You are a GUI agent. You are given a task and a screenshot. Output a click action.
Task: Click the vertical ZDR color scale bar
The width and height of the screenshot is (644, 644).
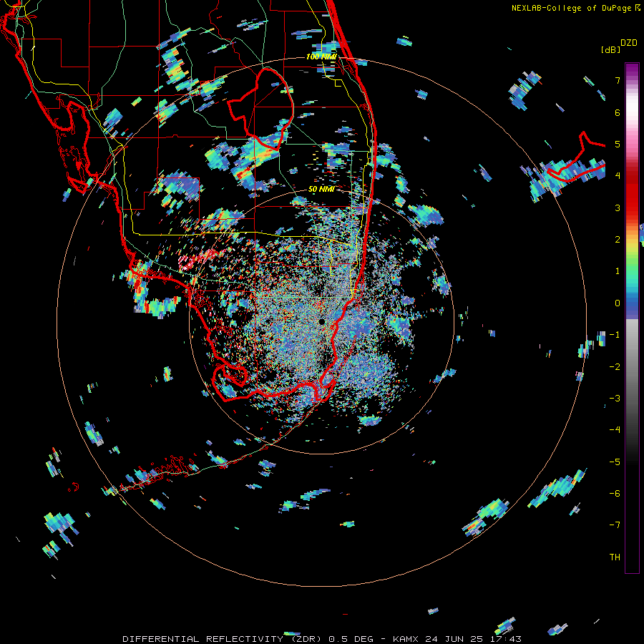coord(632,318)
